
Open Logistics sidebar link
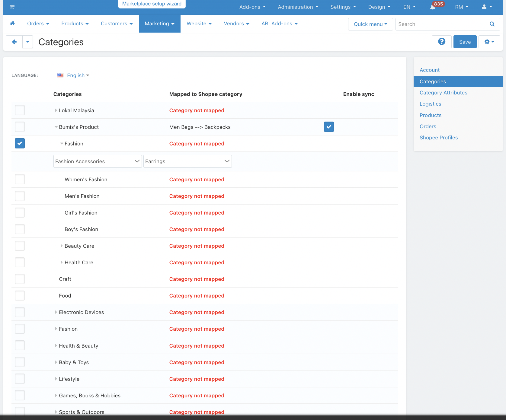coord(430,104)
